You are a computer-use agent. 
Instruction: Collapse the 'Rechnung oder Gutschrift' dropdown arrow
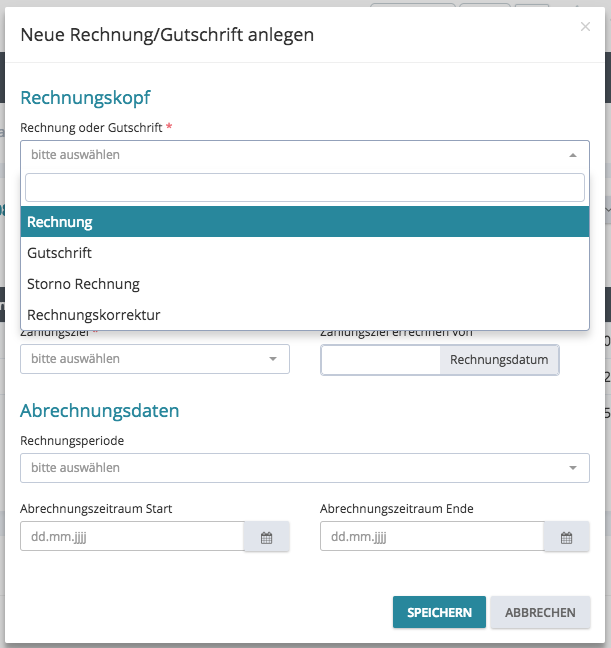click(x=572, y=155)
